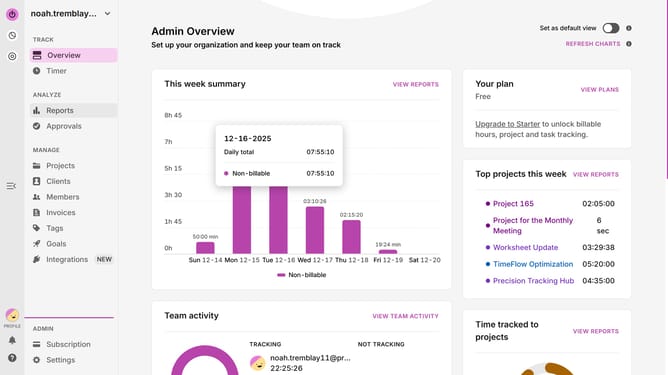
Task: Click the Wed 12-17 bar in chart
Action: [x=315, y=230]
